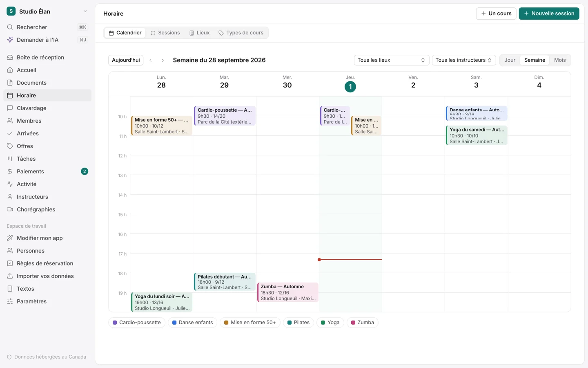Screen dimensions: 588x368
Task: Open the Tous les instructeurs dropdown
Action: 463,60
